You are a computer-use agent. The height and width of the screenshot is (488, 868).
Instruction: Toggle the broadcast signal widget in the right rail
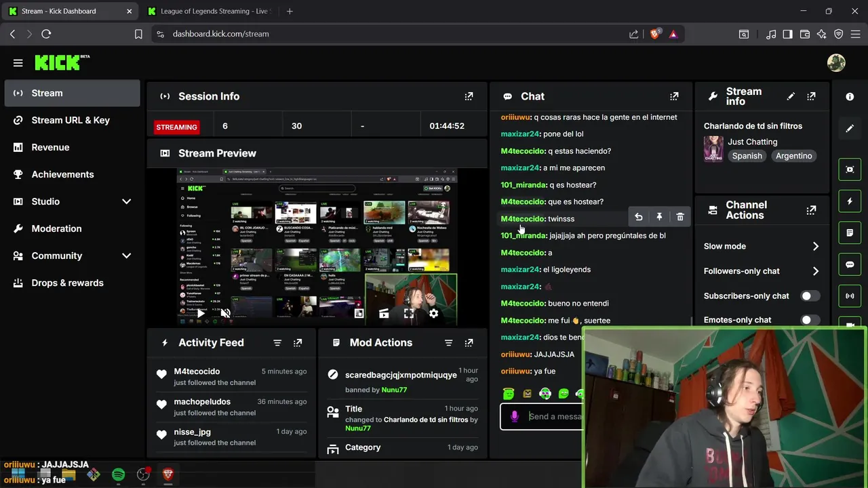tap(850, 296)
